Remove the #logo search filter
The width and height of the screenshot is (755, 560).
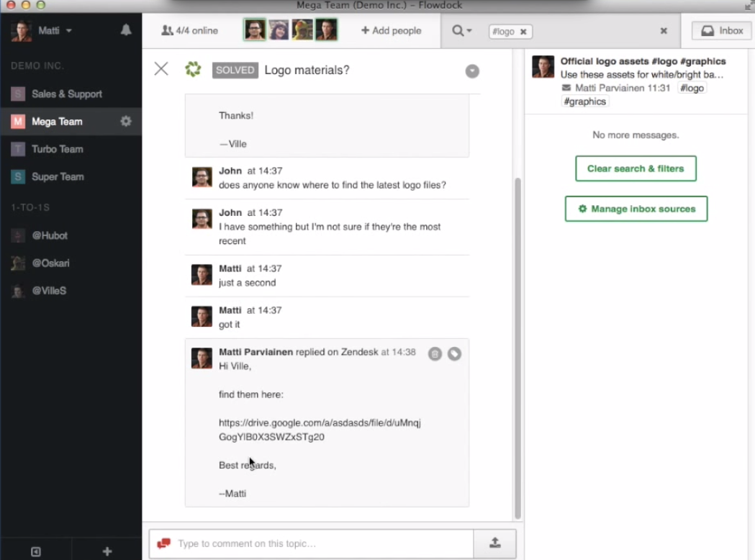(x=523, y=32)
